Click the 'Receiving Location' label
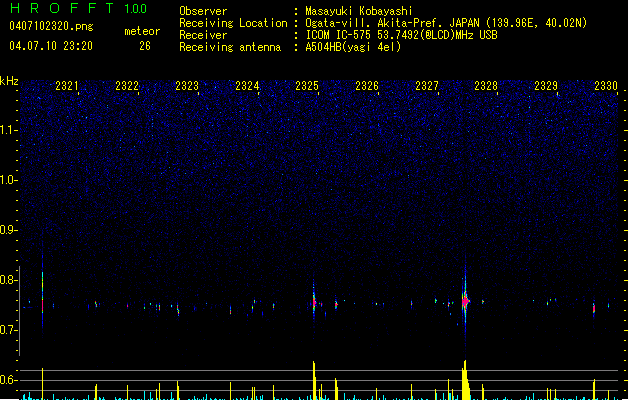Image resolution: width=629 pixels, height=400 pixels. [x=233, y=23]
